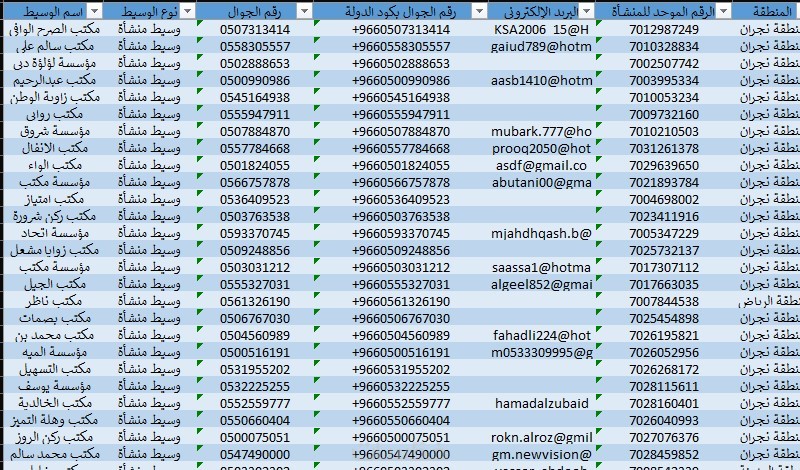Select phone number 0561326190
800x470 pixels.
coord(255,302)
